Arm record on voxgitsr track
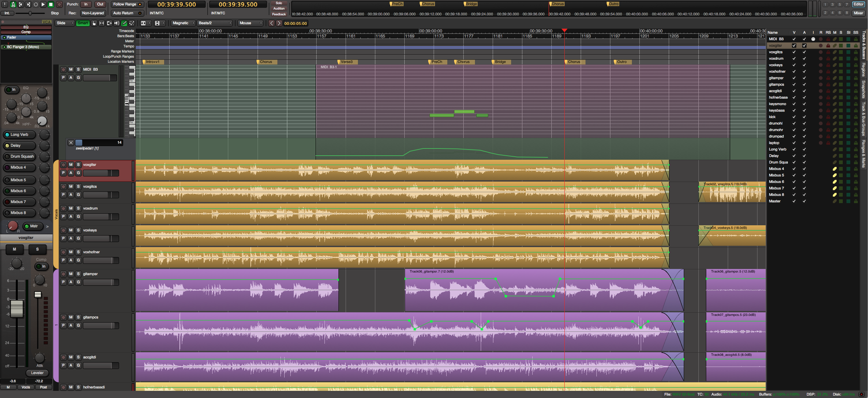Viewport: 868px width, 398px height. tap(63, 165)
